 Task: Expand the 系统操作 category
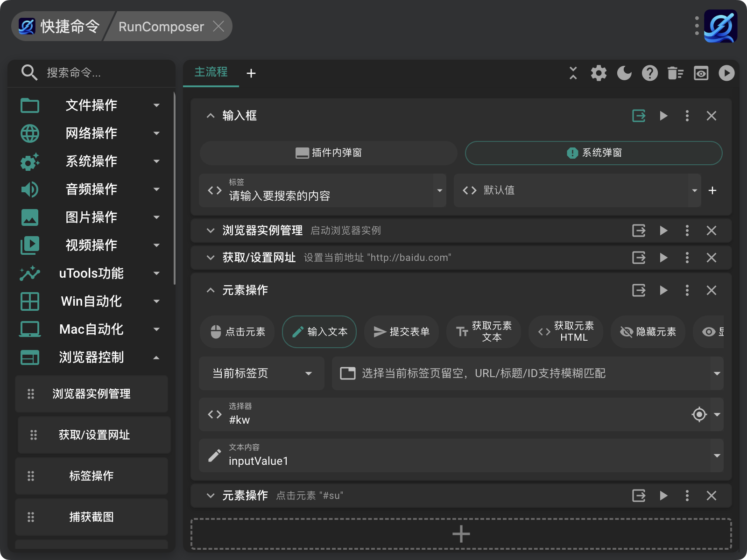tap(91, 161)
